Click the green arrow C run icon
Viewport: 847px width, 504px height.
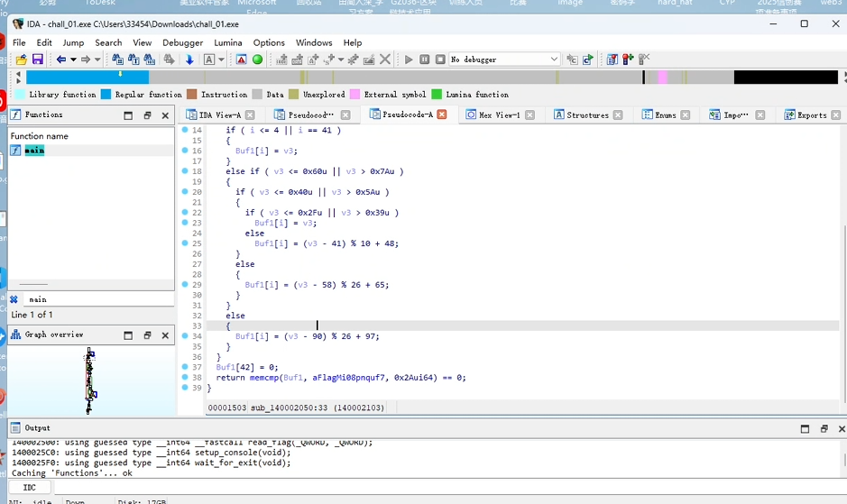pos(588,60)
